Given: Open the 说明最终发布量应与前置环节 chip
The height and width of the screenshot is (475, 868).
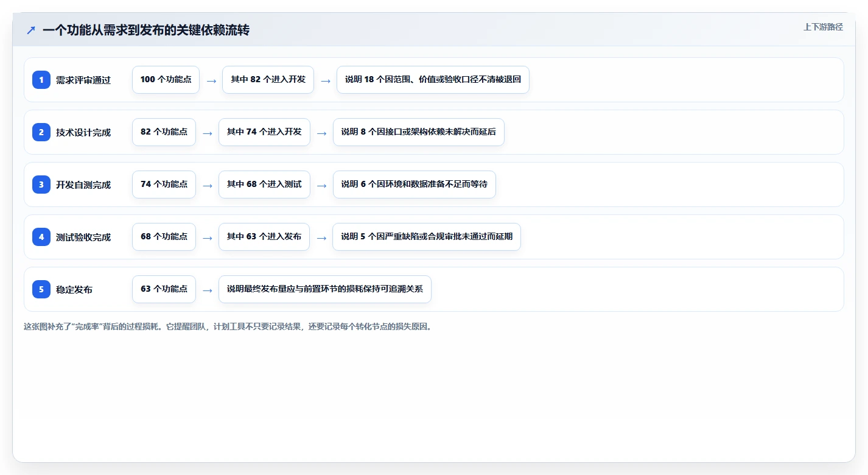Looking at the screenshot, I should coord(325,289).
